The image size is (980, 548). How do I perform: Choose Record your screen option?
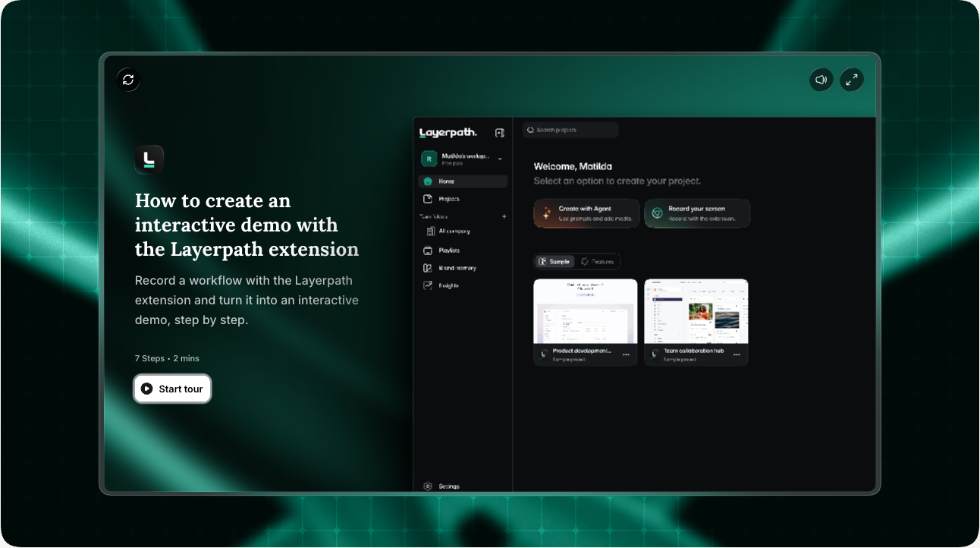pos(697,213)
